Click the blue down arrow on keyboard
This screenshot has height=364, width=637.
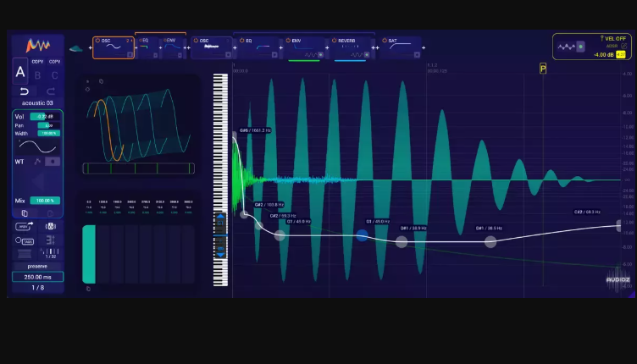point(220,255)
